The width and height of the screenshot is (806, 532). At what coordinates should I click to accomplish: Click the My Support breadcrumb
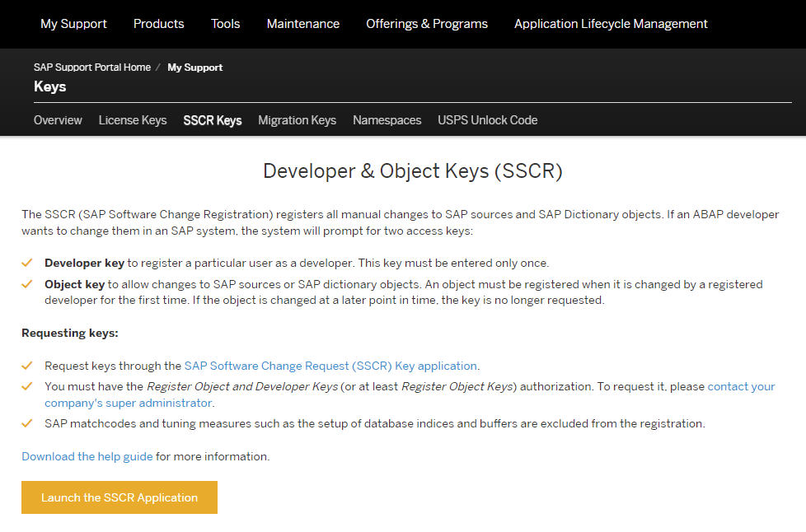point(195,68)
